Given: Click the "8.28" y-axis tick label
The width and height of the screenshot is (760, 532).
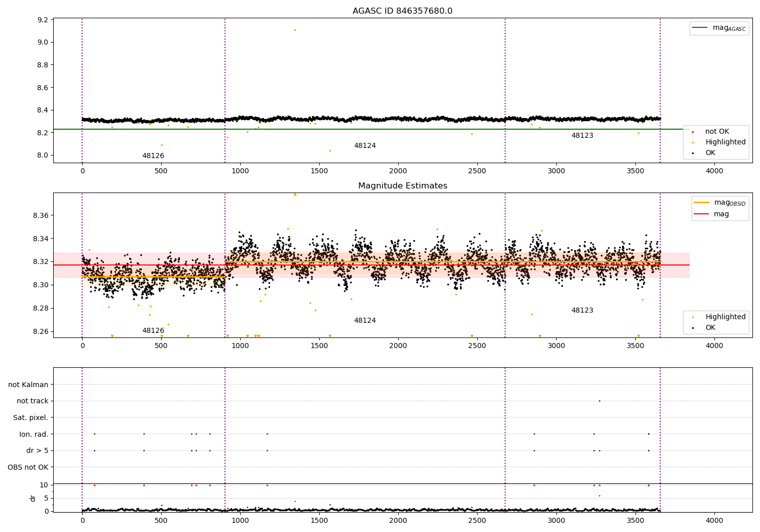Looking at the screenshot, I should pos(41,308).
